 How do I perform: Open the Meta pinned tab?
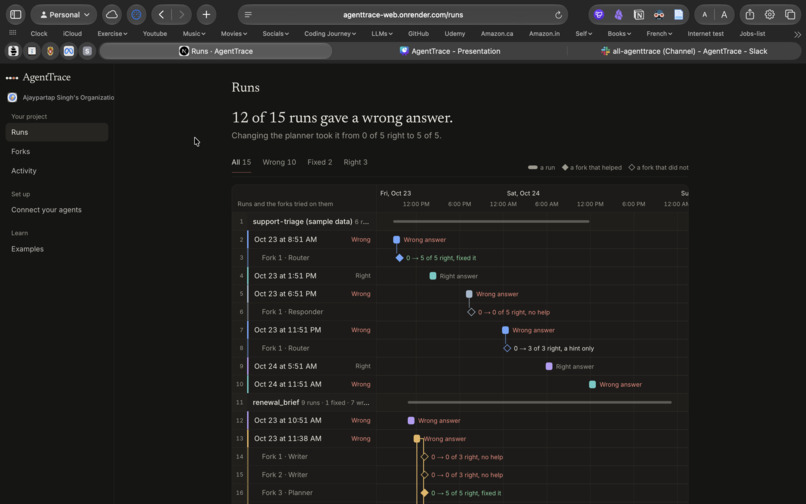68,51
